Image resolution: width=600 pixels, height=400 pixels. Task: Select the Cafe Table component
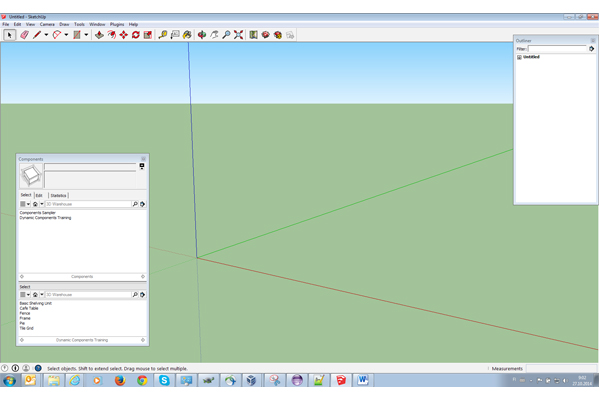[29, 308]
